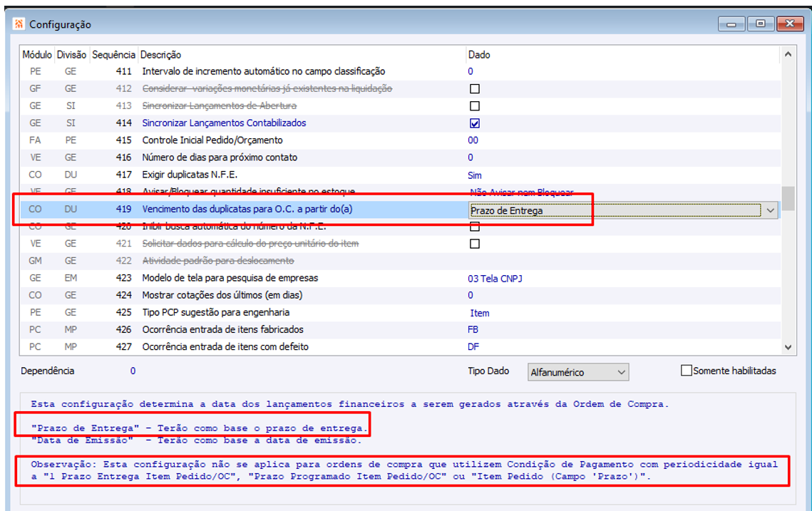
Task: Select row 415 Controle Inicial Pedido/Orçamento
Action: [x=400, y=140]
